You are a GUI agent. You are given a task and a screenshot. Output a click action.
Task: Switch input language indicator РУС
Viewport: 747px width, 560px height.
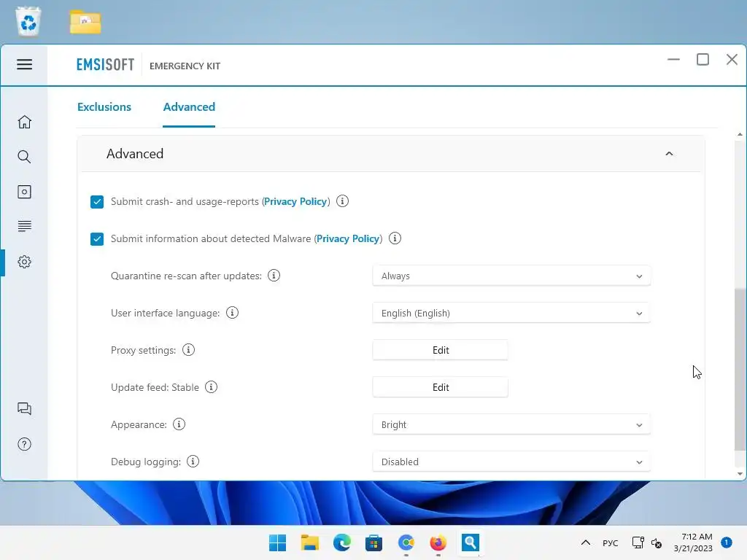click(x=611, y=542)
